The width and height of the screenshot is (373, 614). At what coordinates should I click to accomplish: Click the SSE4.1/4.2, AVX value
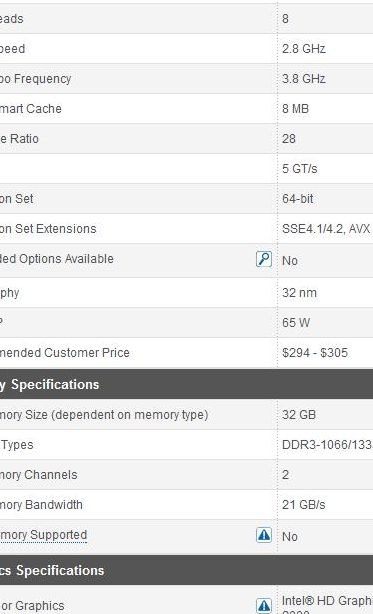[x=326, y=229]
